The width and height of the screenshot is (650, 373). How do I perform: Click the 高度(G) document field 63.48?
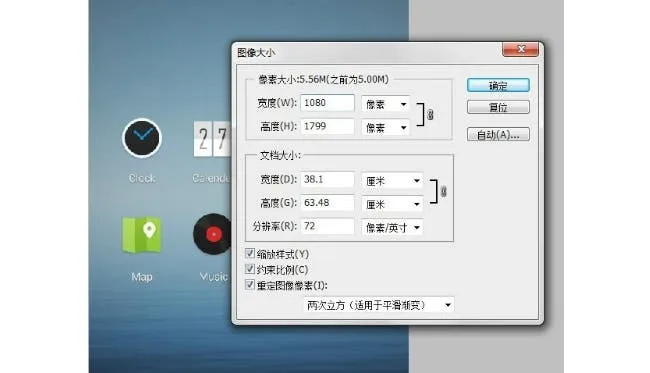tap(327, 203)
